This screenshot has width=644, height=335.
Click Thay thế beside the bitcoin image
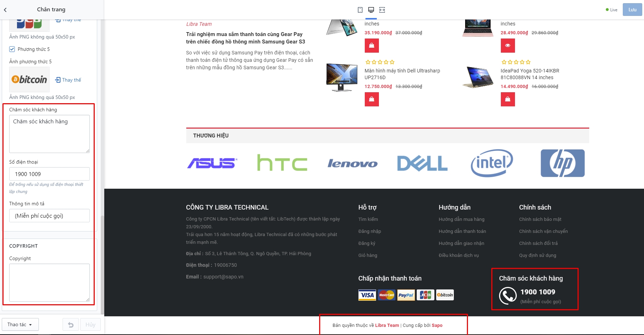(x=68, y=80)
